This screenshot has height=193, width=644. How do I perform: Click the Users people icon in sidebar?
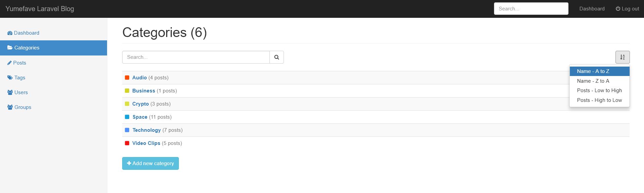click(10, 92)
